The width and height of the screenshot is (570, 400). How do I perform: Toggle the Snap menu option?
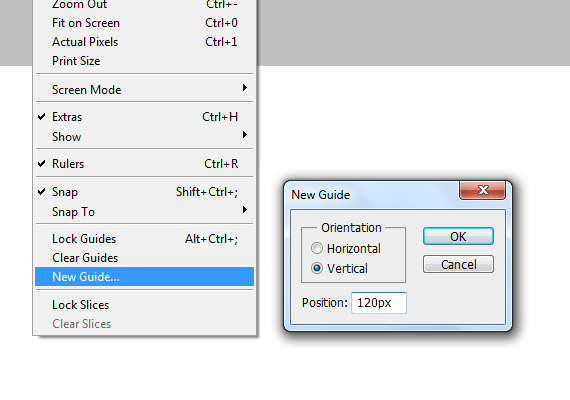click(144, 192)
